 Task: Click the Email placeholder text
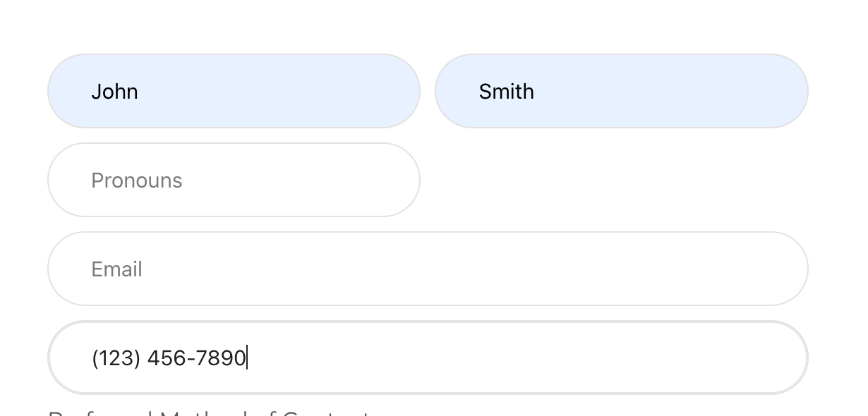pyautogui.click(x=117, y=269)
